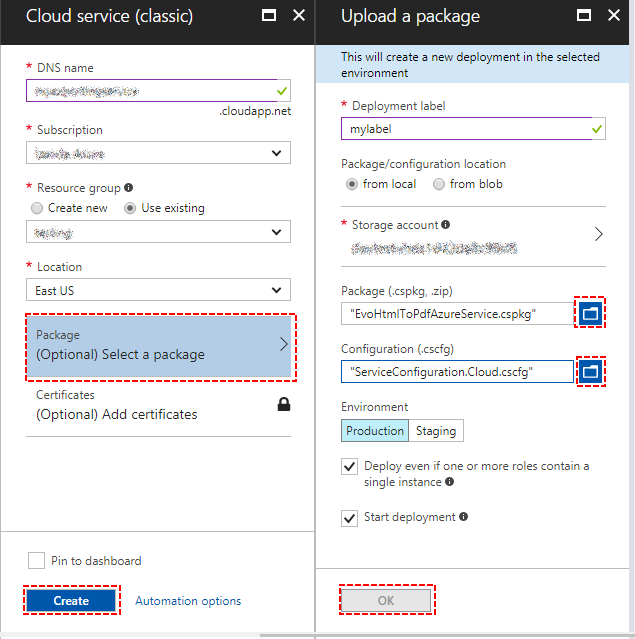Switch environment to Staging
Image resolution: width=635 pixels, height=639 pixels.
coord(436,431)
